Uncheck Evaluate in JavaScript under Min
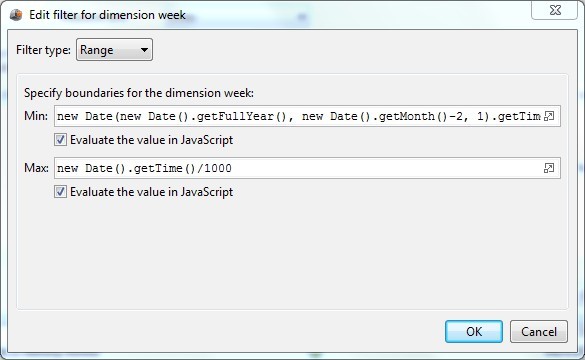 [x=60, y=140]
